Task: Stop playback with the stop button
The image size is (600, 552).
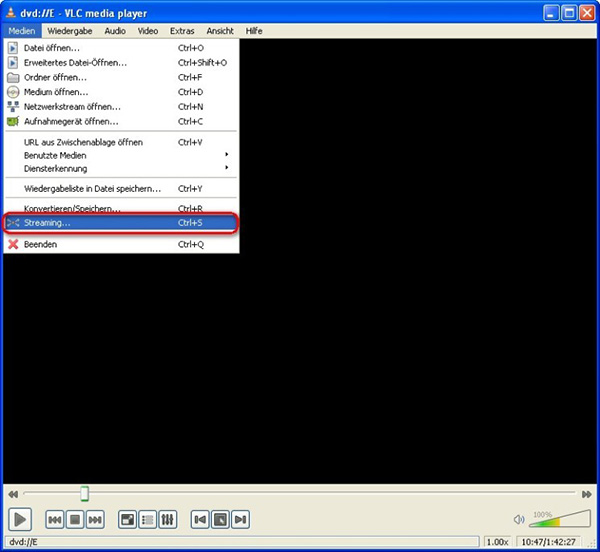Action: pyautogui.click(x=75, y=520)
